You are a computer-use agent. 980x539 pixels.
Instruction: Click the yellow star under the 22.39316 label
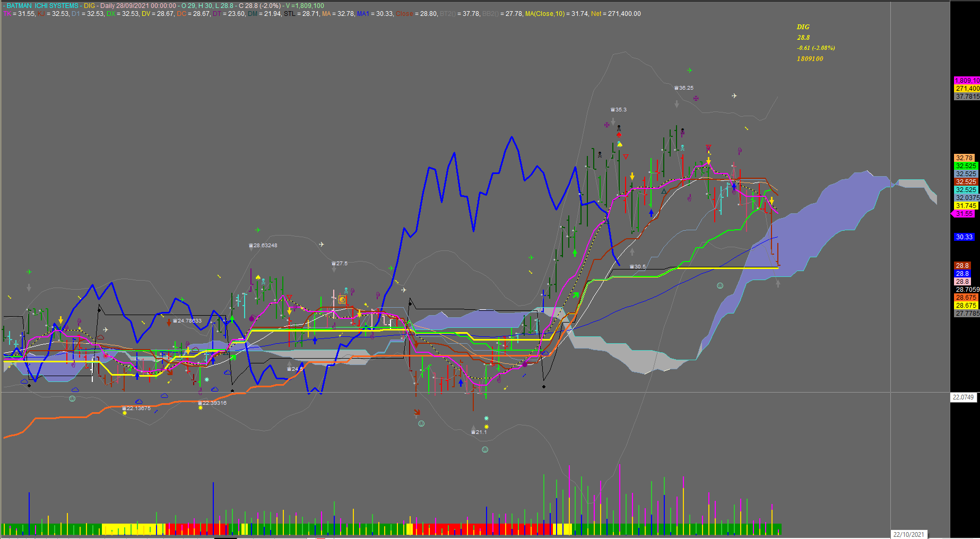point(201,408)
